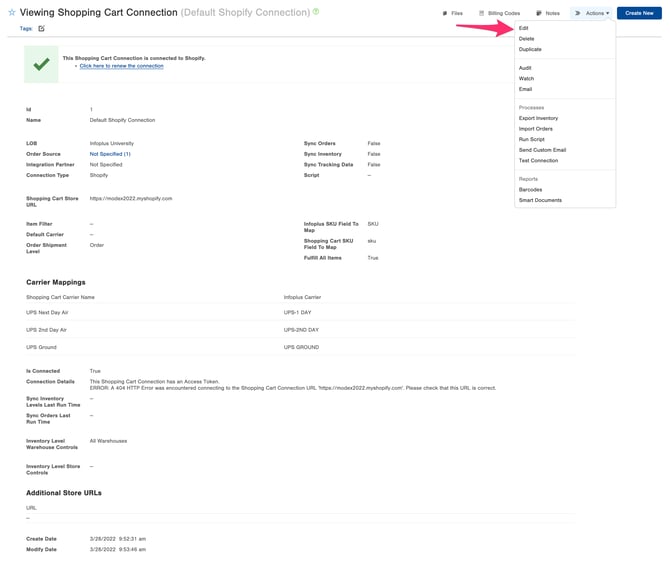Choose Audit in the Actions menu
Image resolution: width=670 pixels, height=562 pixels.
pos(525,68)
